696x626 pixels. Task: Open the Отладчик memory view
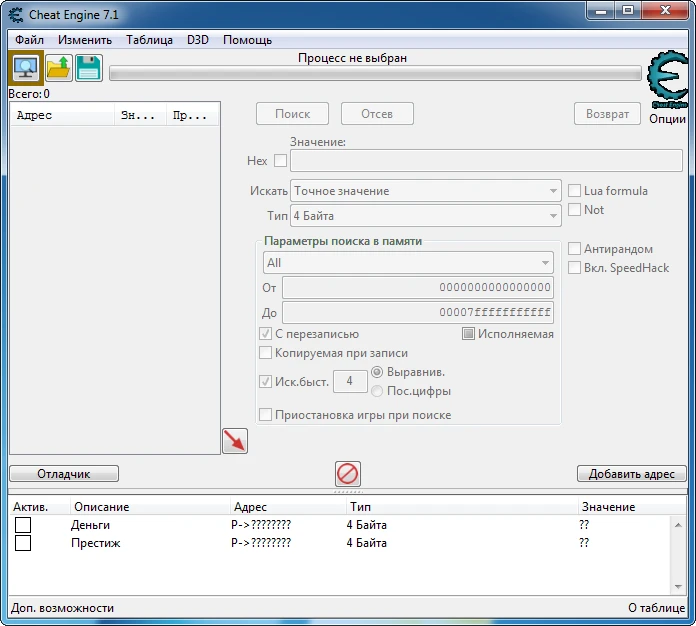pyautogui.click(x=64, y=474)
